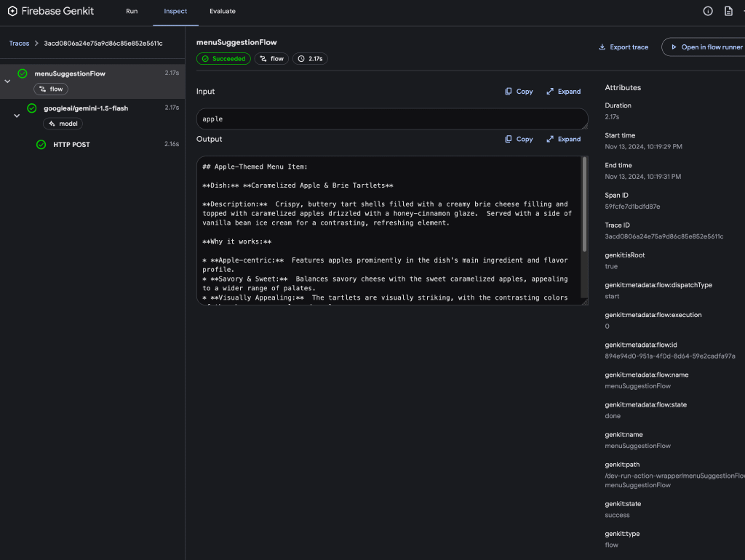Switch to the Run tab
Viewport: 745px width, 560px height.
pos(132,11)
